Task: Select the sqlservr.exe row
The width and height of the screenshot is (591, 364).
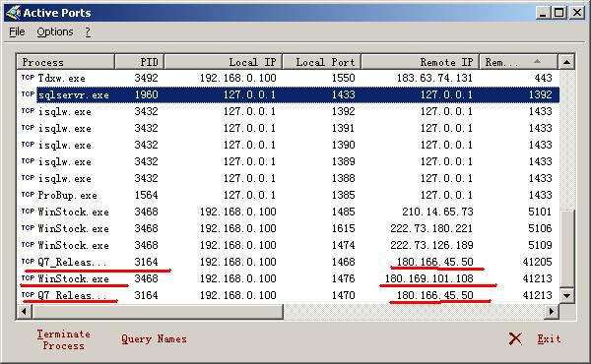Action: [x=288, y=94]
